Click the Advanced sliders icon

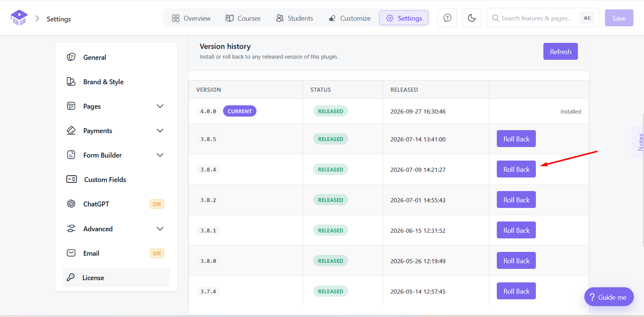coord(71,229)
